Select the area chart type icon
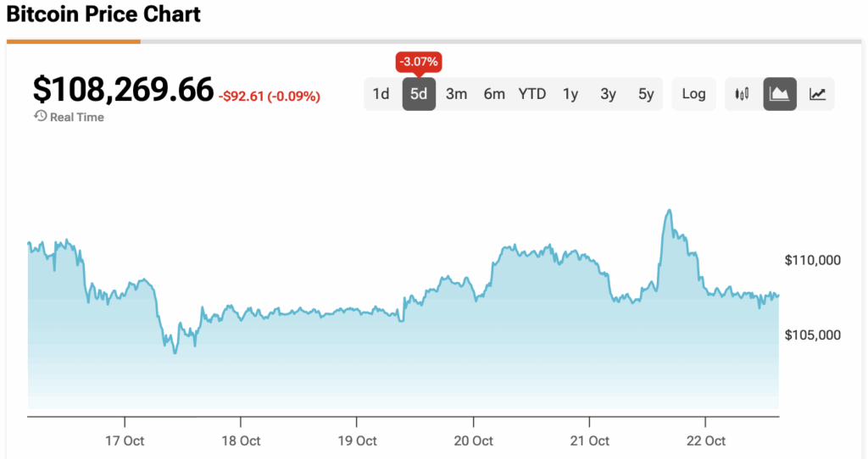This screenshot has height=459, width=868. point(780,94)
